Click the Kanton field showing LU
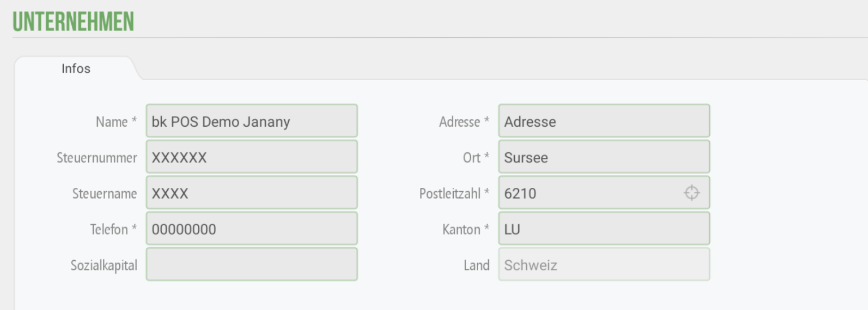The image size is (868, 310). pos(604,229)
